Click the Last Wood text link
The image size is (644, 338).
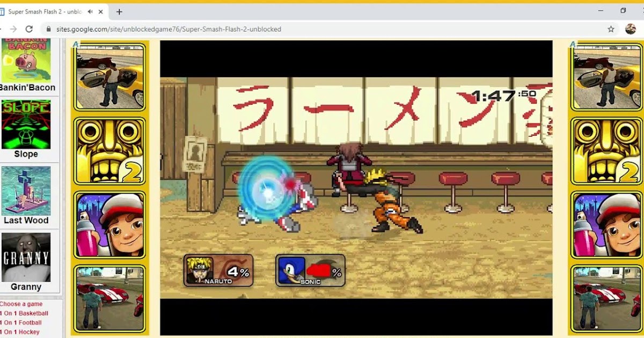point(26,221)
